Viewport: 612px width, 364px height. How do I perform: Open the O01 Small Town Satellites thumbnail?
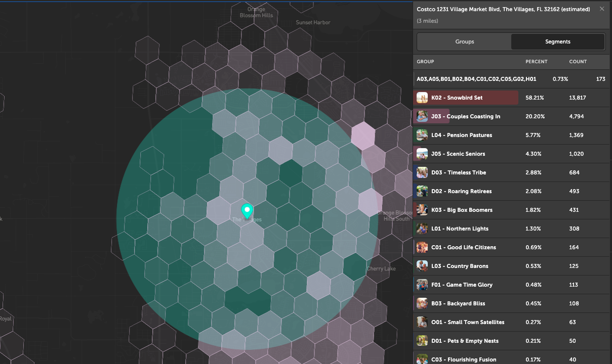[422, 322]
